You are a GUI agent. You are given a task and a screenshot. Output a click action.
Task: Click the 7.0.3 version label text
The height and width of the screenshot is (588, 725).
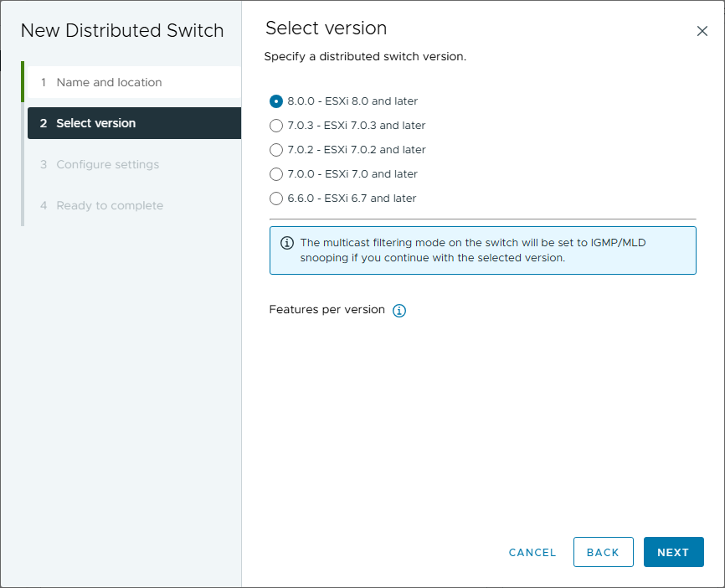[x=357, y=126]
